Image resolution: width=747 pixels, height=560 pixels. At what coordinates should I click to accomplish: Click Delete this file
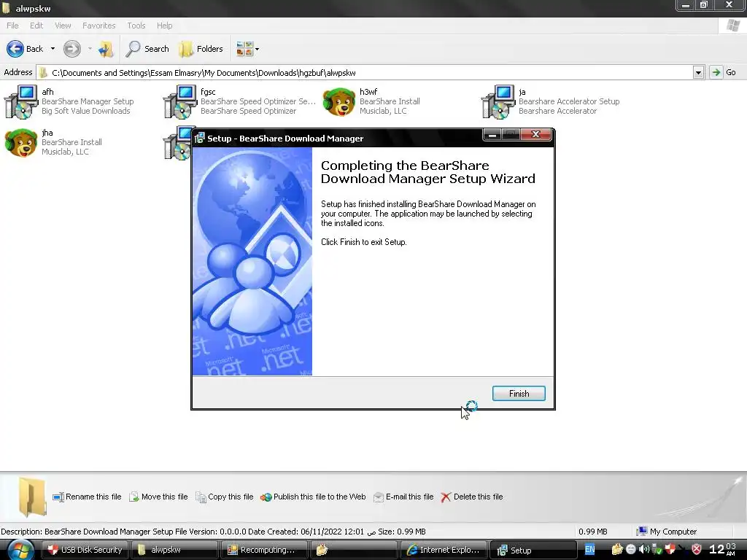tap(472, 497)
